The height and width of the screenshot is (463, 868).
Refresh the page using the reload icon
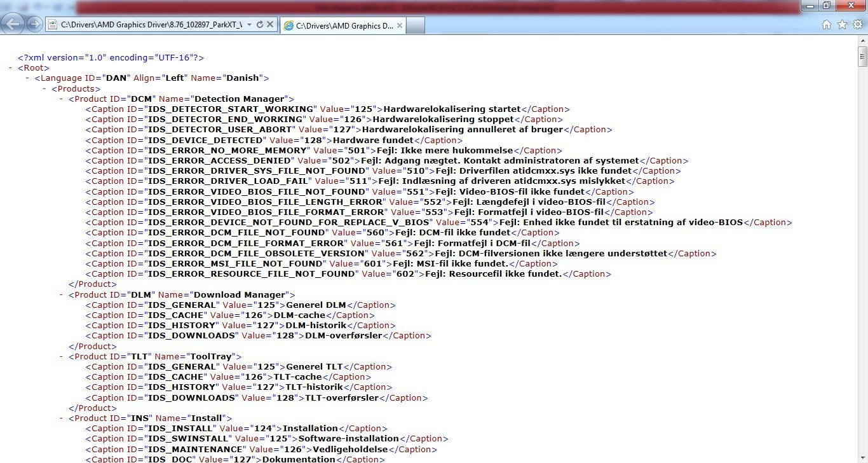point(259,25)
